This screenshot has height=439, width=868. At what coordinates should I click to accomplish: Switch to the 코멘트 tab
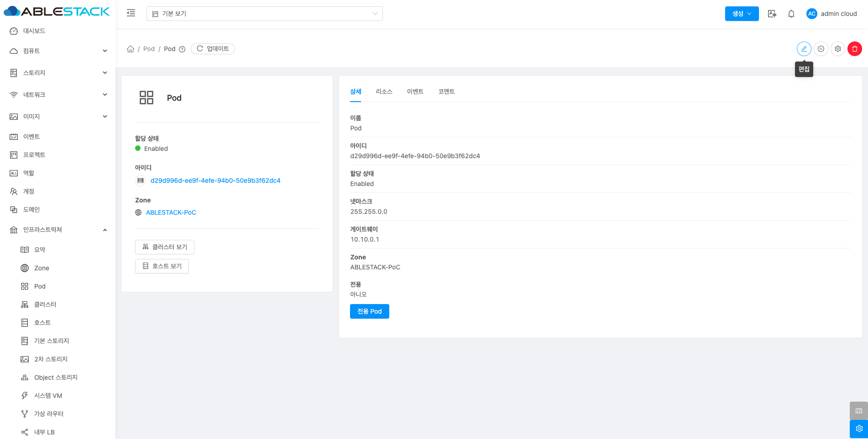446,92
